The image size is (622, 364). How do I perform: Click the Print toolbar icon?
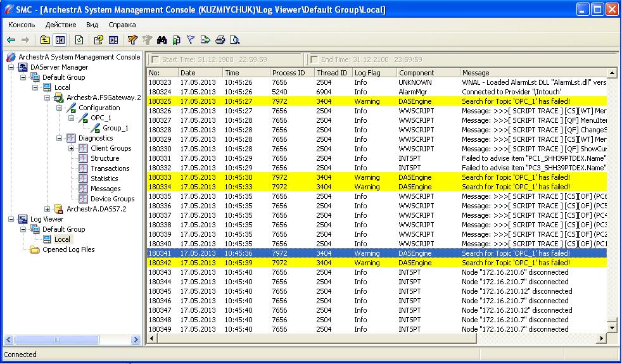220,40
